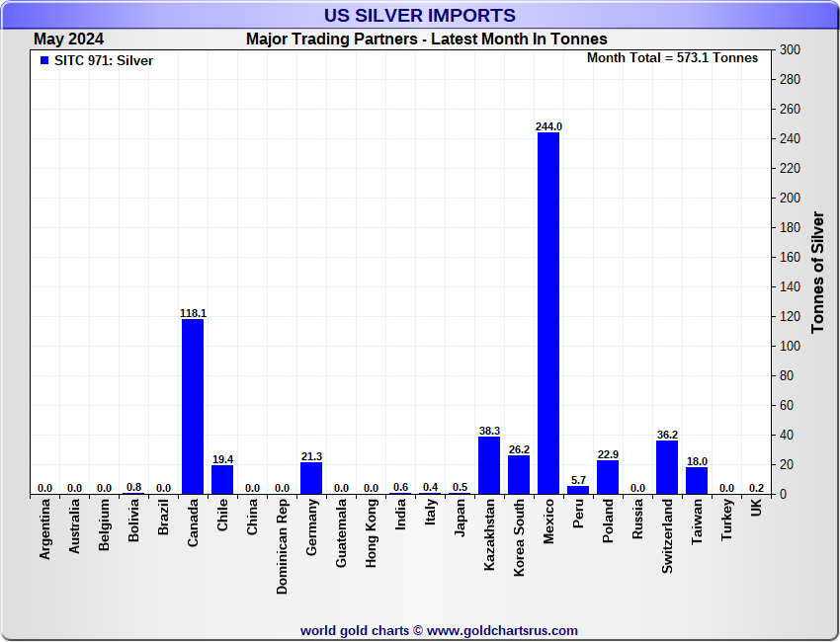Image resolution: width=840 pixels, height=642 pixels.
Task: Click the Chile bar
Action: [x=222, y=479]
